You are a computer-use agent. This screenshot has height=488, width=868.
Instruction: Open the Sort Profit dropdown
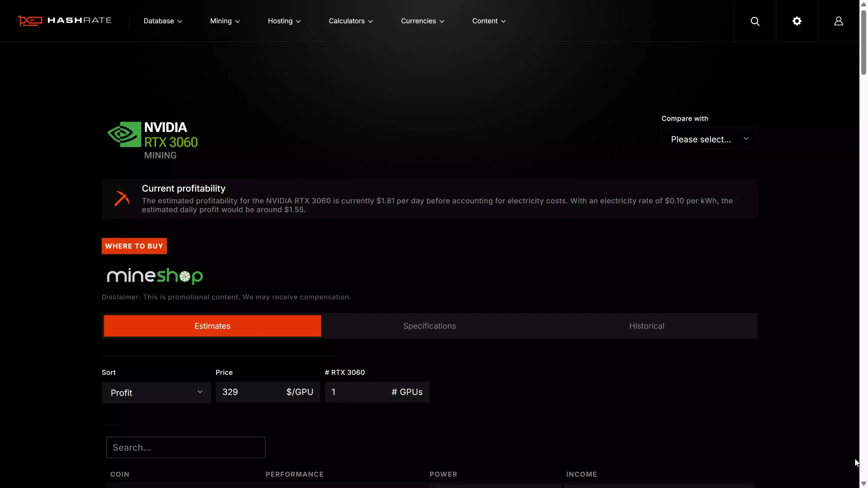pyautogui.click(x=156, y=392)
